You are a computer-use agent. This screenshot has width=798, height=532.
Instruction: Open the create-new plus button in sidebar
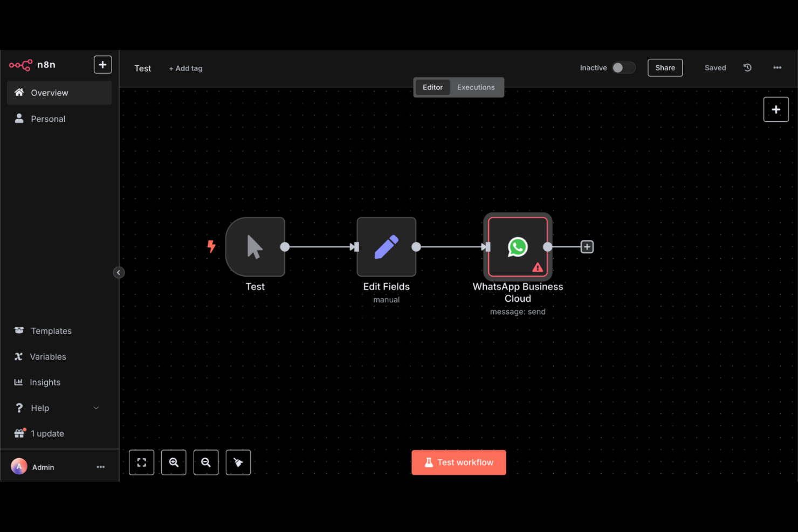coord(102,65)
